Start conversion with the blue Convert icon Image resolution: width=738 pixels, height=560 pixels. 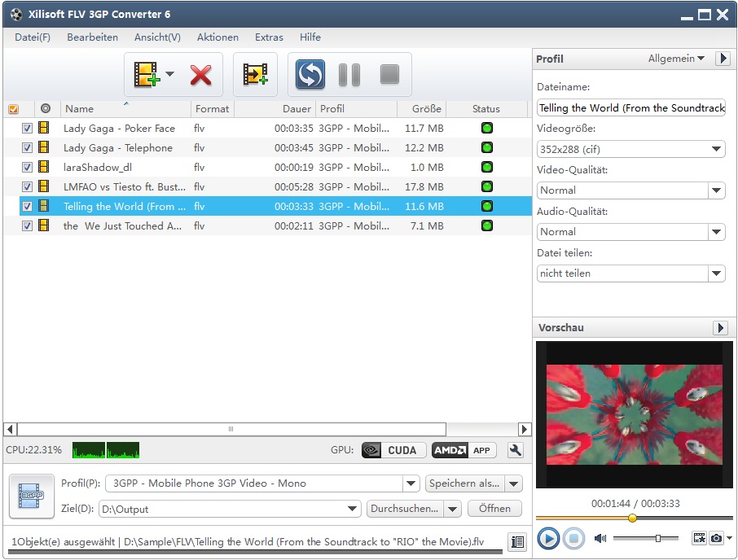310,74
